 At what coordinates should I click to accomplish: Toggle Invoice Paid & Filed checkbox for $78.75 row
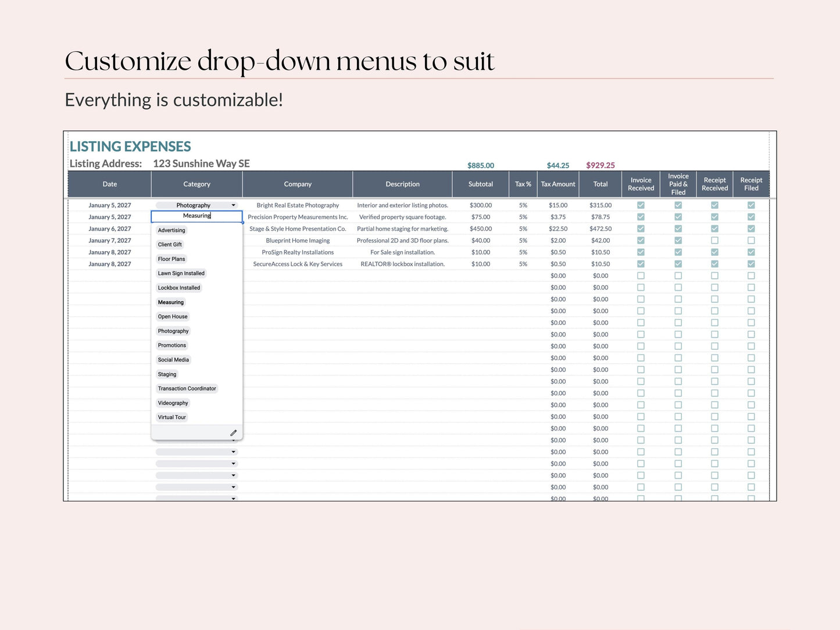(678, 217)
